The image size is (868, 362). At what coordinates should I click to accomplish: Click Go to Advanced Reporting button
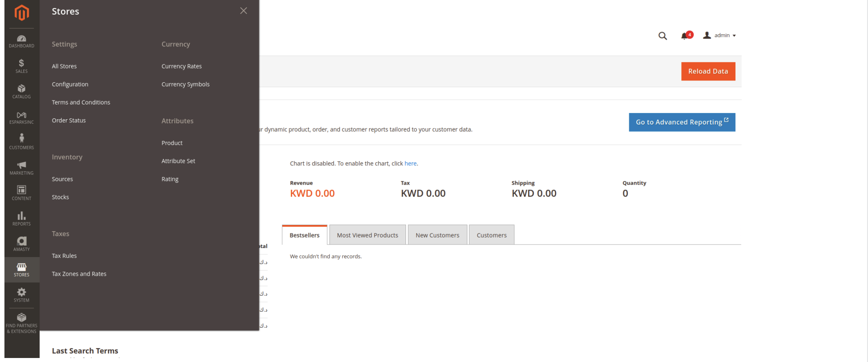[682, 122]
